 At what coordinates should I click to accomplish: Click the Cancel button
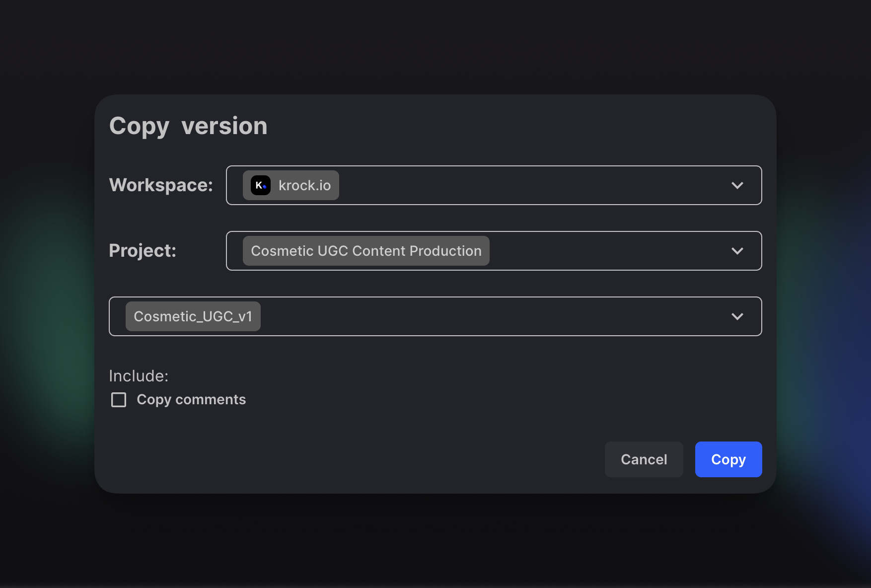644,459
